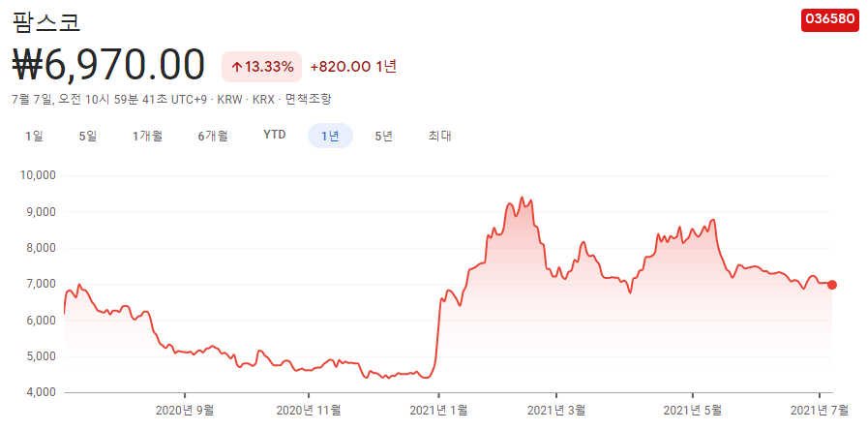Click the +820.00 1년 change text
This screenshot has width=868, height=430.
tap(354, 67)
